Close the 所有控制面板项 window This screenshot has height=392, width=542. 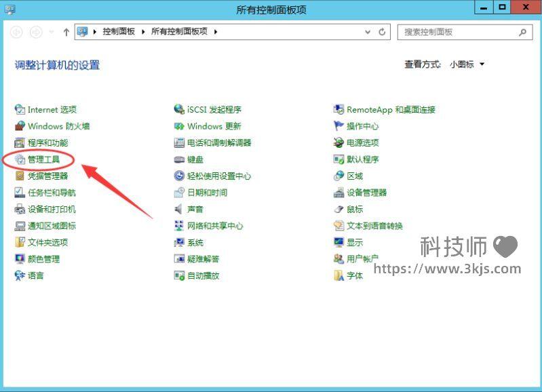pyautogui.click(x=526, y=7)
